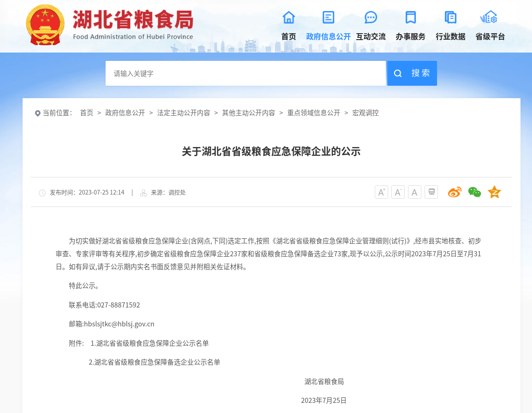Click the phone number 027-88871592
The image size is (532, 413).
pyautogui.click(x=119, y=305)
